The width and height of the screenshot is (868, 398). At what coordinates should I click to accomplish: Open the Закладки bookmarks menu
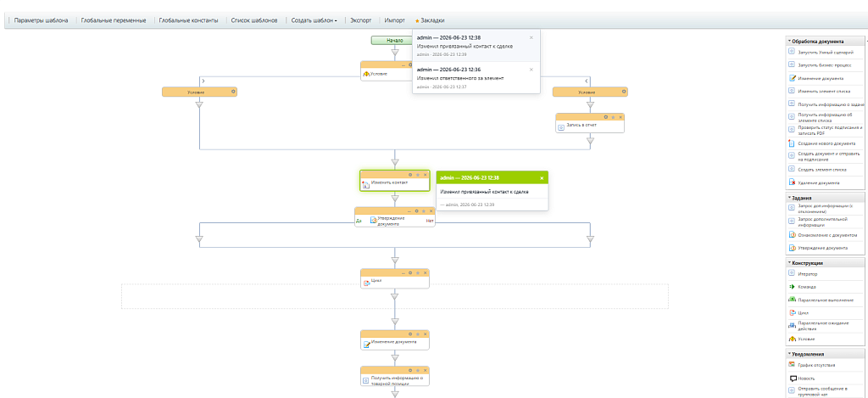(430, 20)
